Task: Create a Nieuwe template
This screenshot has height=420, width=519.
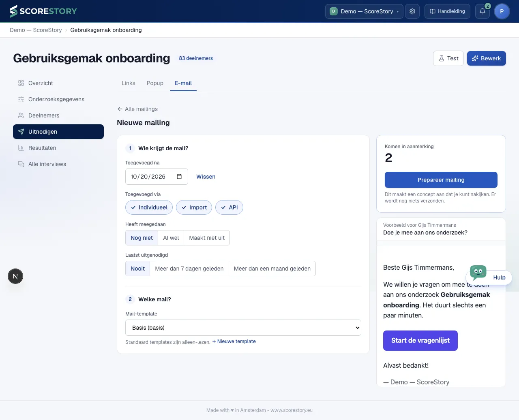Action: click(234, 341)
